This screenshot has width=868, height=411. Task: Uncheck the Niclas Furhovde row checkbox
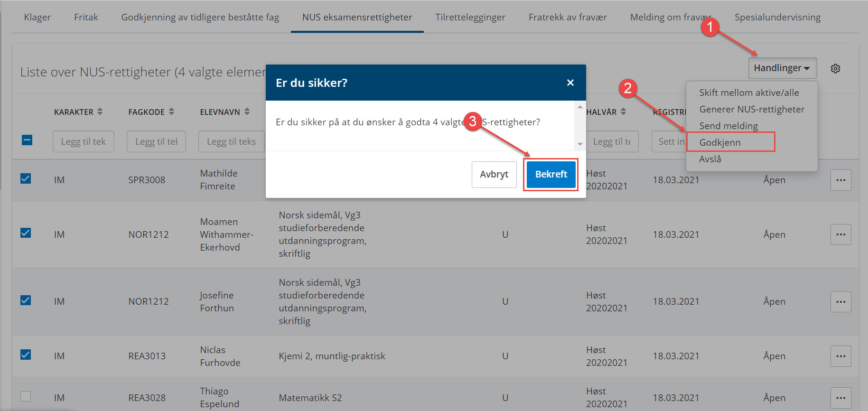coord(26,355)
